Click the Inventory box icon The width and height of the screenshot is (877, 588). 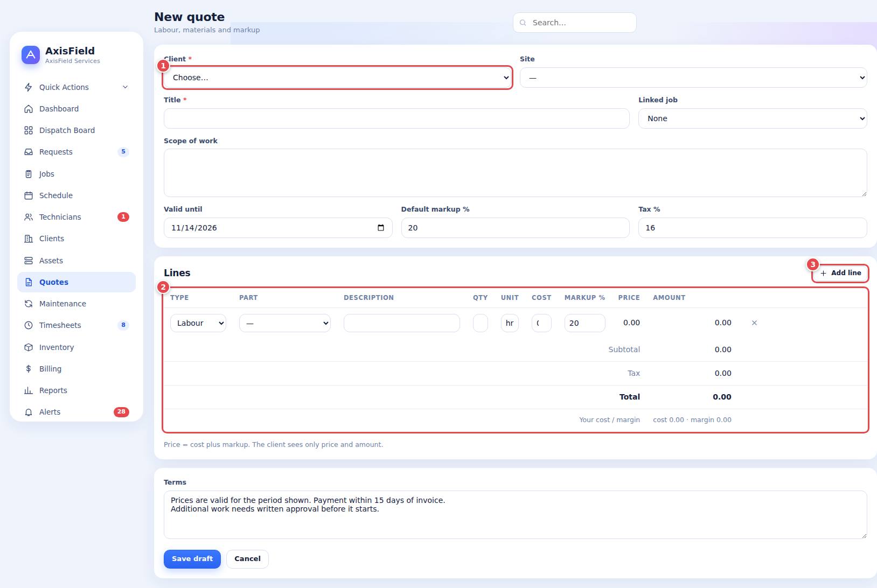click(x=29, y=347)
